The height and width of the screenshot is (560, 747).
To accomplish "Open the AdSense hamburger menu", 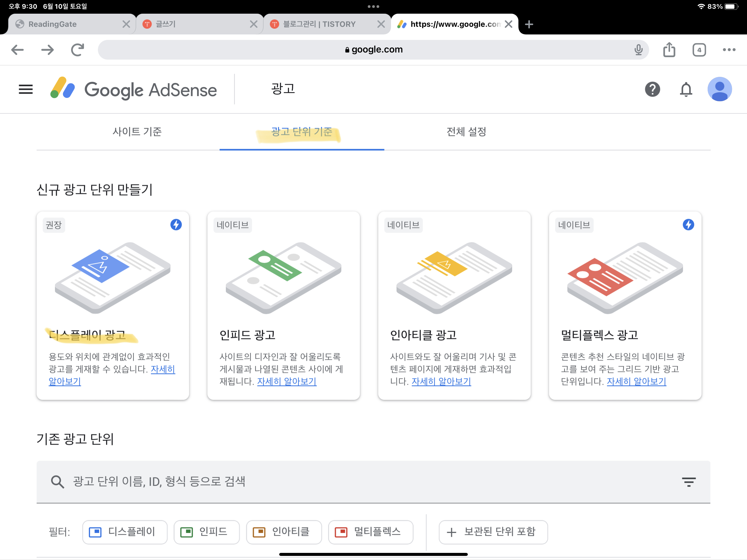I will pyautogui.click(x=26, y=89).
